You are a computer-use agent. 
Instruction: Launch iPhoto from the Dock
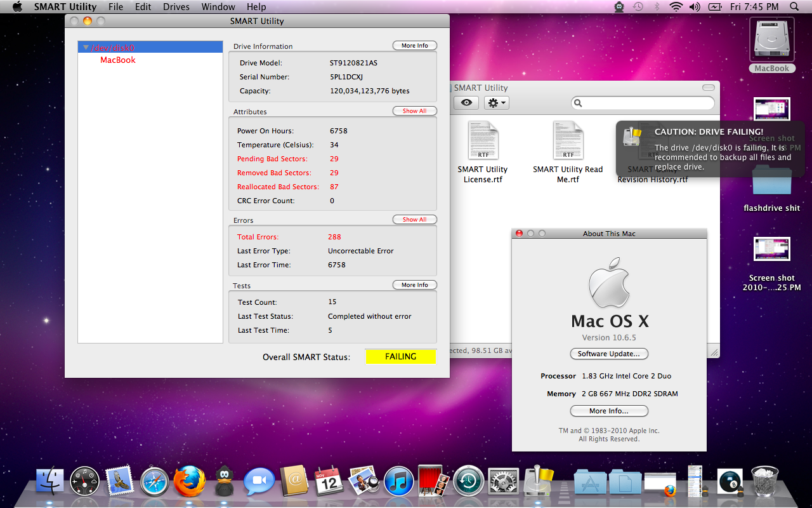(x=364, y=481)
